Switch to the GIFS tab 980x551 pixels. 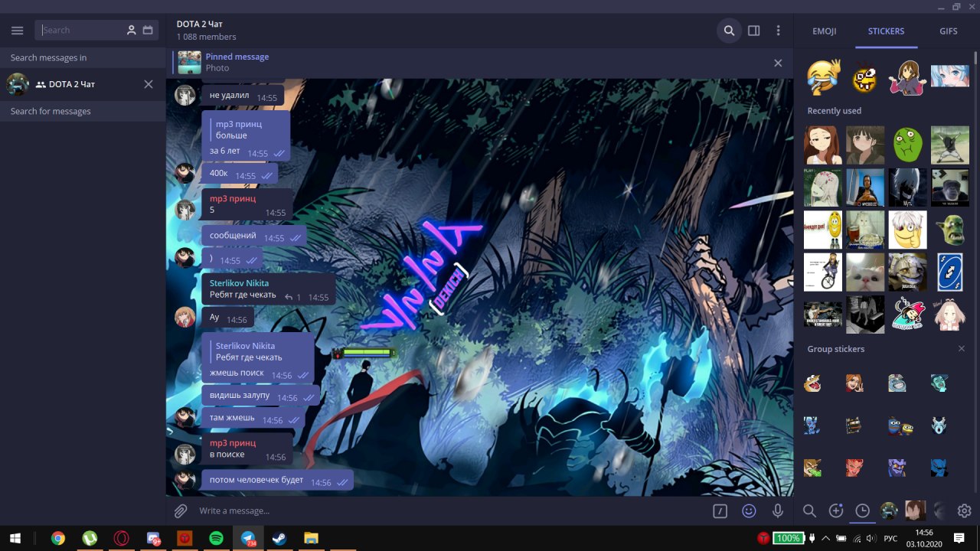click(949, 31)
